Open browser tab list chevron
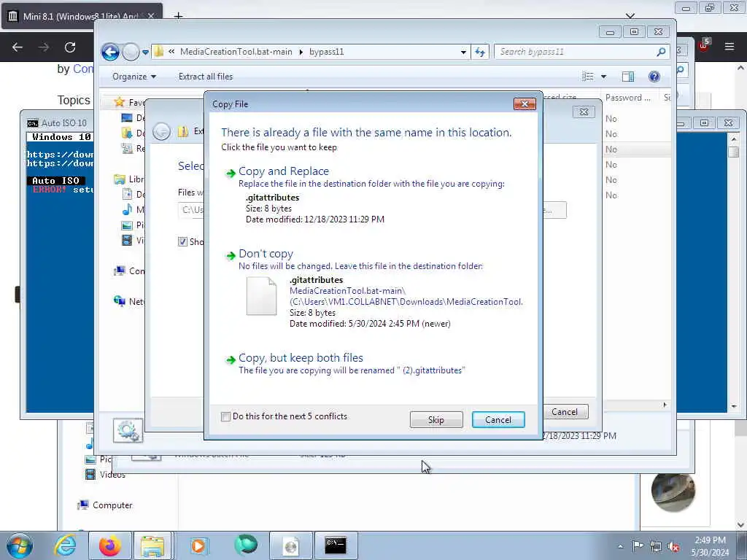 click(630, 16)
